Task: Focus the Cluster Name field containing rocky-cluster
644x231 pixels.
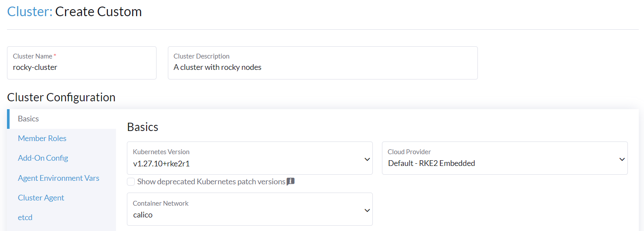Action: click(82, 68)
